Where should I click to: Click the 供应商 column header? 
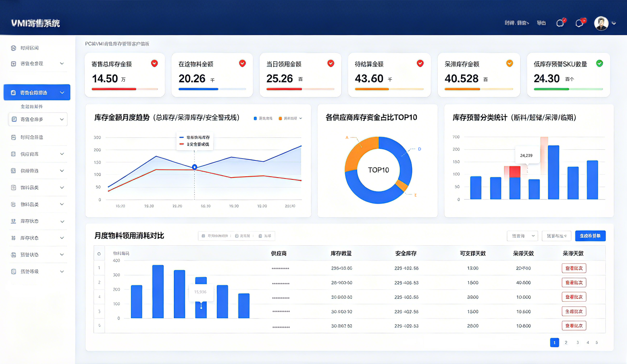(x=279, y=254)
